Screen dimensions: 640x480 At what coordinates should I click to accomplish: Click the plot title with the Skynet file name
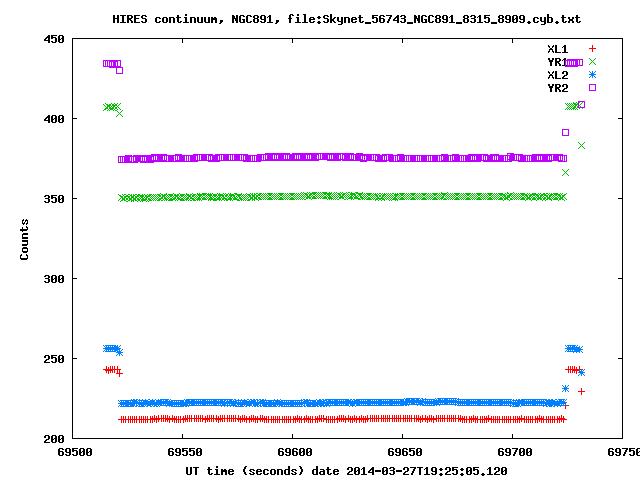pos(347,19)
